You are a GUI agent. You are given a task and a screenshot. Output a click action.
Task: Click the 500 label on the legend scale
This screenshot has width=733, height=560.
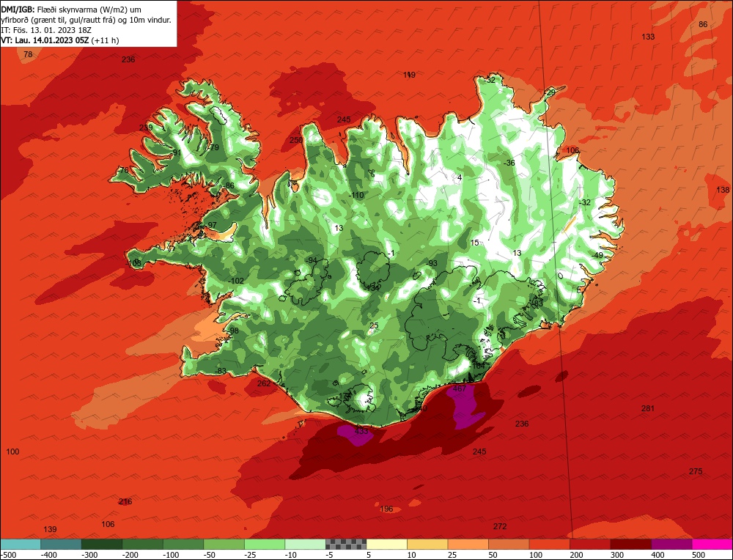click(698, 555)
